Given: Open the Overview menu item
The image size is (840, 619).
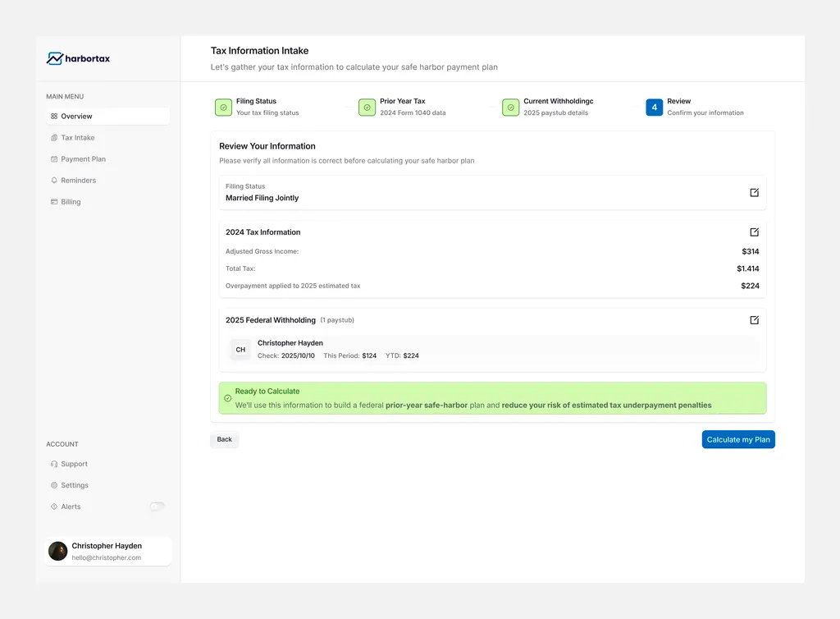Looking at the screenshot, I should [107, 117].
